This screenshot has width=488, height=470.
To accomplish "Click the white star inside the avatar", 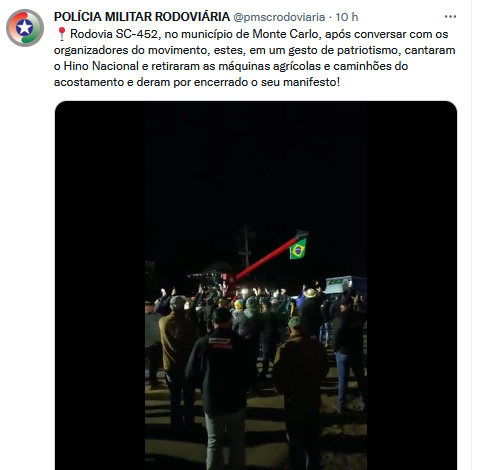I will point(25,27).
